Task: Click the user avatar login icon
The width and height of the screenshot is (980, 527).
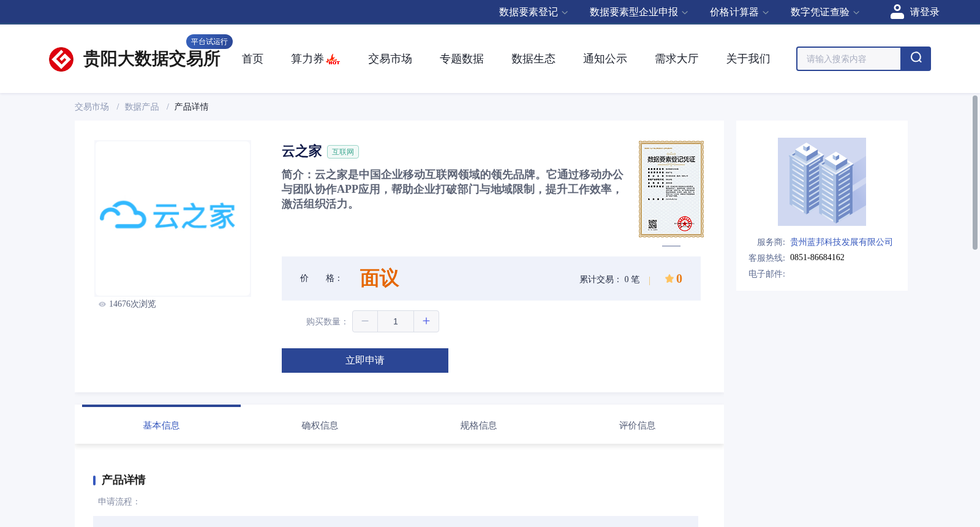Action: coord(897,12)
